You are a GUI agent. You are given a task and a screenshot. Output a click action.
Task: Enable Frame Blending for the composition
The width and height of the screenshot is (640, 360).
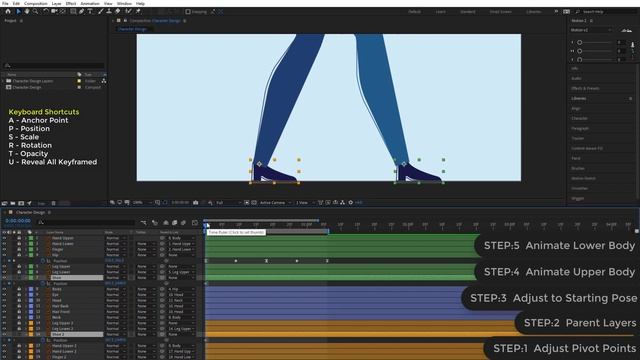[x=174, y=223]
